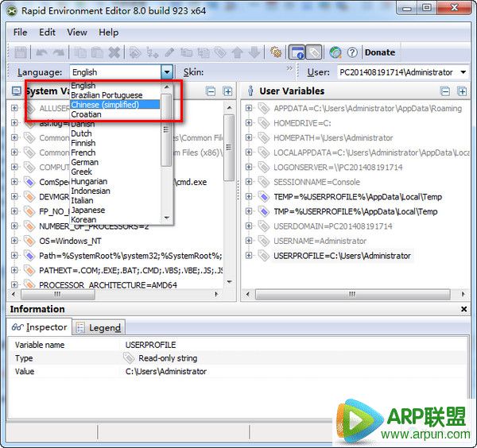Select PROCESSOR_ARCHITECTURE=AMD64 row

coord(108,285)
